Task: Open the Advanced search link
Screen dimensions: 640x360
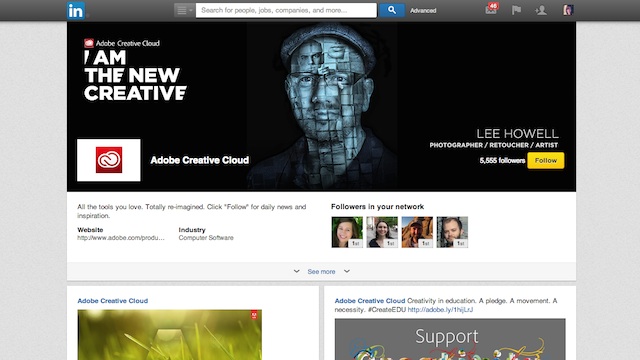Action: [x=423, y=11]
